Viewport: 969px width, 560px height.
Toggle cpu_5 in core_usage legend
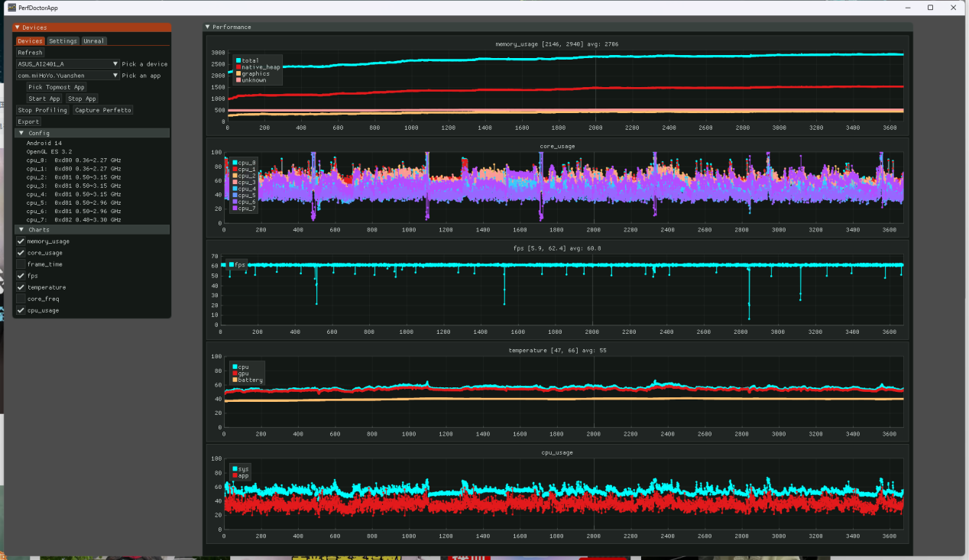tap(245, 195)
